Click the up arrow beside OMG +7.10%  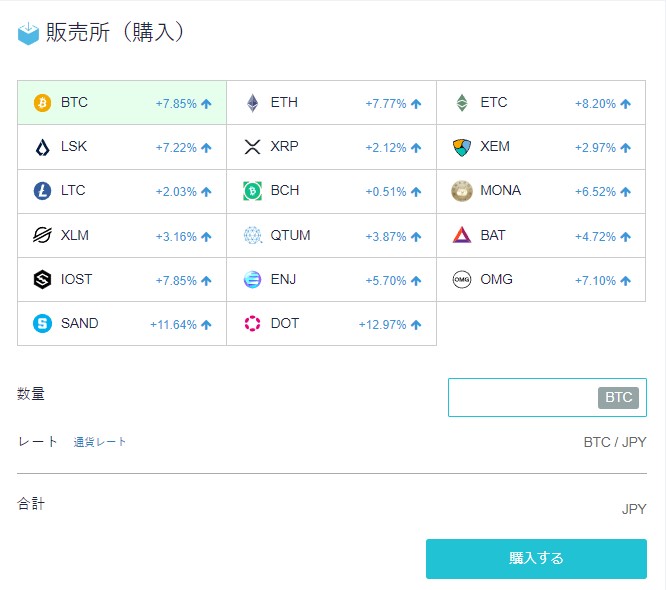coord(625,281)
